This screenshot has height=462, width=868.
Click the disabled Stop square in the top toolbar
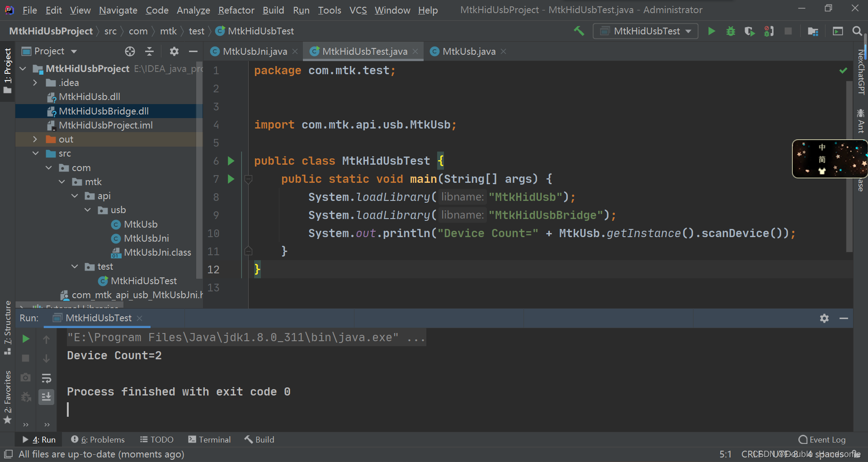coord(788,31)
